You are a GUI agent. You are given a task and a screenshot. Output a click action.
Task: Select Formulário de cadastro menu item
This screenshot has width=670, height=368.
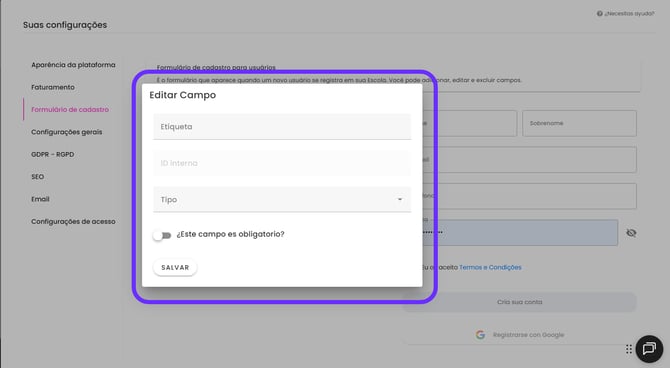(x=70, y=109)
